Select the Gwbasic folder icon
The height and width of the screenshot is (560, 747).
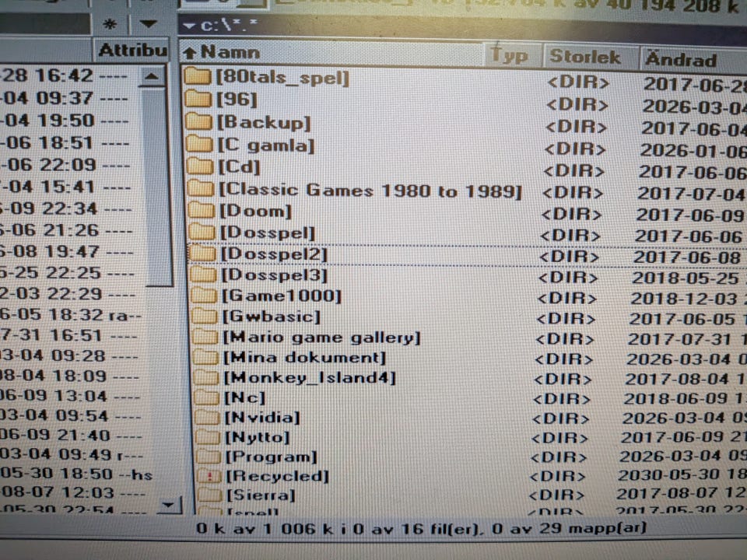[x=205, y=316]
